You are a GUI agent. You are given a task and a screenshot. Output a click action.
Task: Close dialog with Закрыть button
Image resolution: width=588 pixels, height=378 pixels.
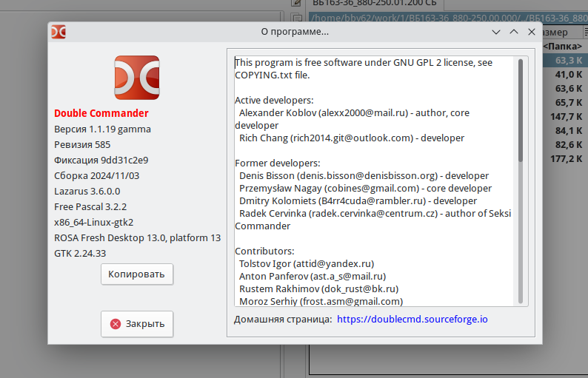pos(137,324)
